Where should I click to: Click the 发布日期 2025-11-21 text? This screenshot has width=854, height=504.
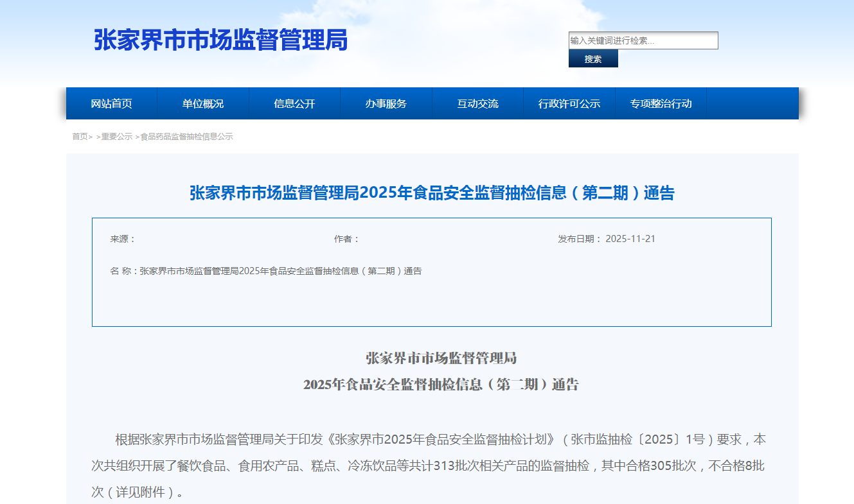point(606,239)
